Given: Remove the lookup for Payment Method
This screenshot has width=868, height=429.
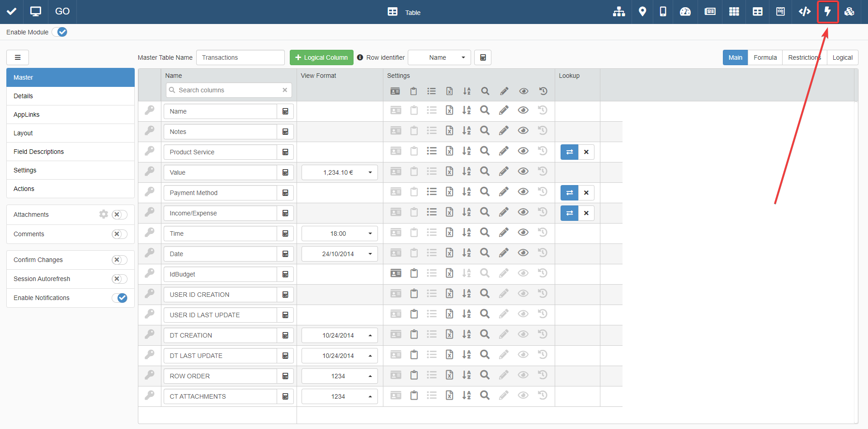Looking at the screenshot, I should coord(586,193).
